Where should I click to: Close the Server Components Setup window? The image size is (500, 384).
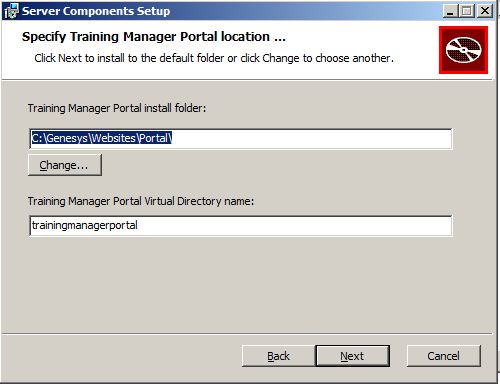point(485,11)
